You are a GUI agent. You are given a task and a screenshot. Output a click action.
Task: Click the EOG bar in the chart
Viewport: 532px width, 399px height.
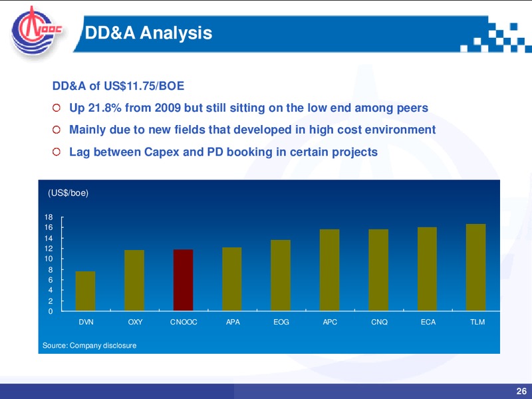[x=281, y=275]
